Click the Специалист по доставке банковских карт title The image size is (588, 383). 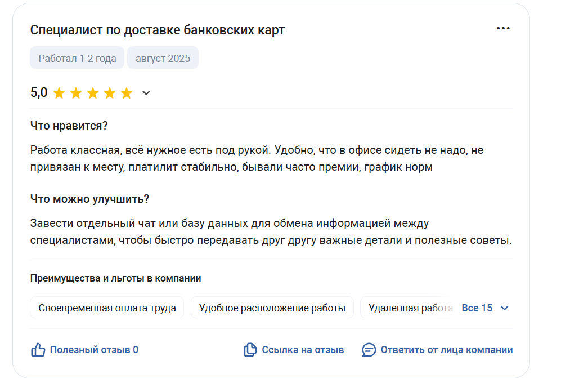click(x=158, y=30)
